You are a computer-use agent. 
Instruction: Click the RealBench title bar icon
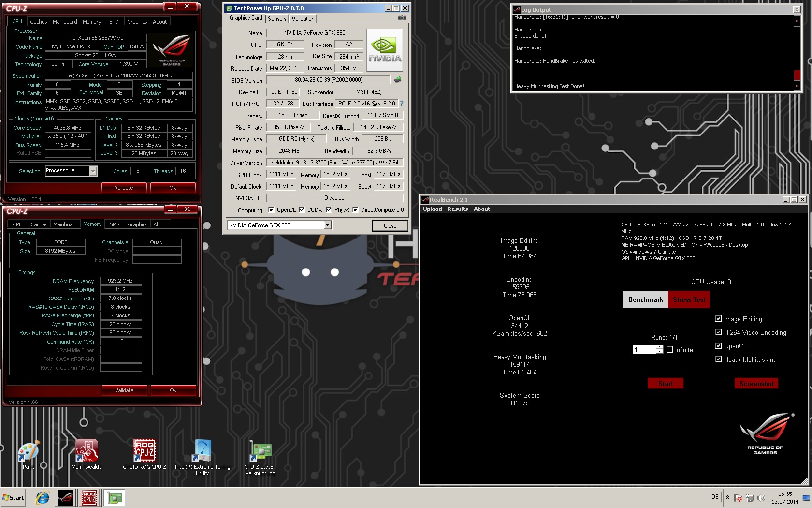pyautogui.click(x=425, y=199)
